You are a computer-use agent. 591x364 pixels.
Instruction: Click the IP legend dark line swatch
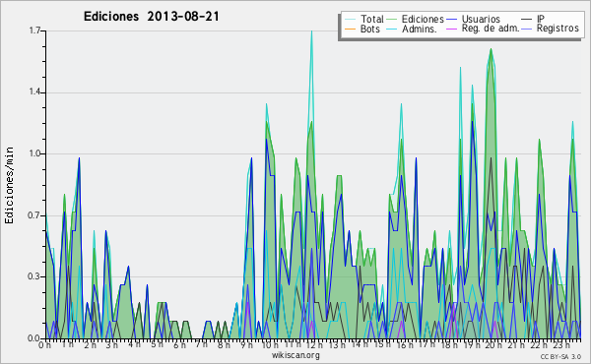pyautogui.click(x=527, y=20)
